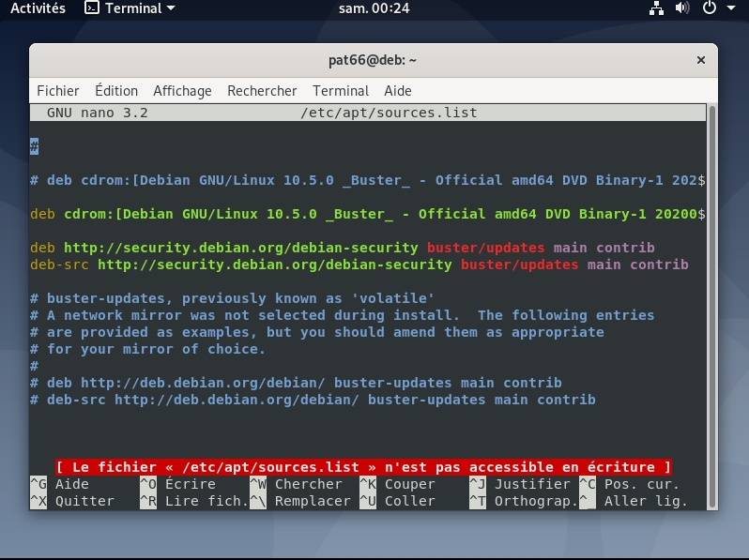Image resolution: width=749 pixels, height=560 pixels.
Task: Click the uncommented 'deb cdrom:' line
Action: [x=367, y=214]
